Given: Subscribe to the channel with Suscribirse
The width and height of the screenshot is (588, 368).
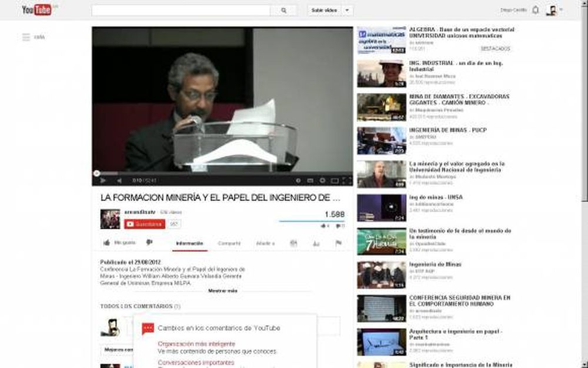Looking at the screenshot, I should coord(144,224).
